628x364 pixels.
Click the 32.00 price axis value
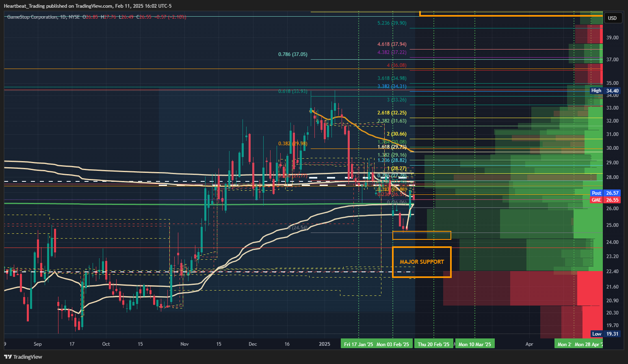tap(612, 121)
